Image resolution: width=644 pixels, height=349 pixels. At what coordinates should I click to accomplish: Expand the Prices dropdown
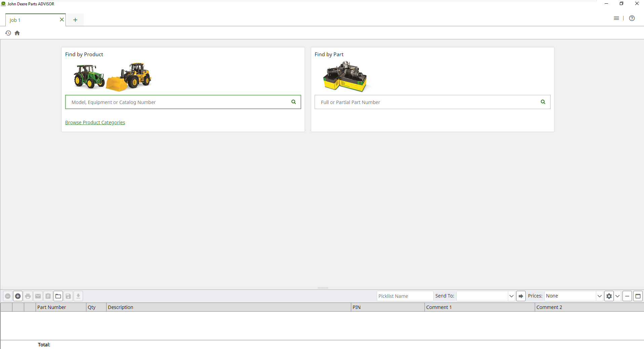[599, 296]
